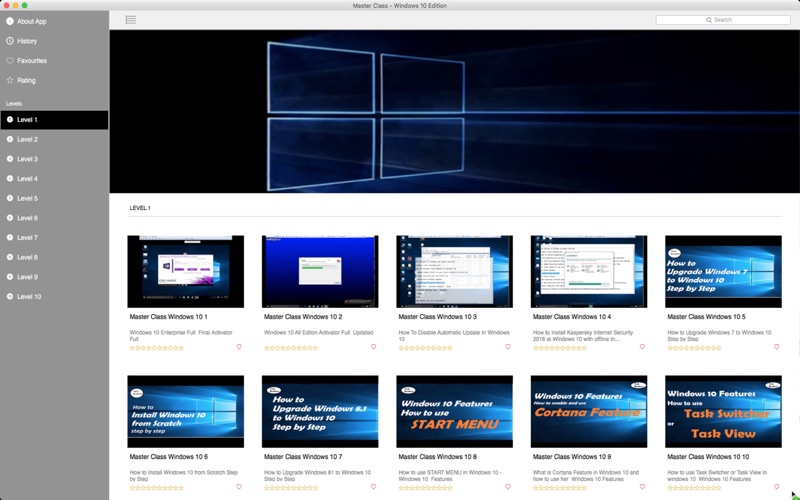The height and width of the screenshot is (500, 800).
Task: Click into the Search field
Action: pos(722,20)
